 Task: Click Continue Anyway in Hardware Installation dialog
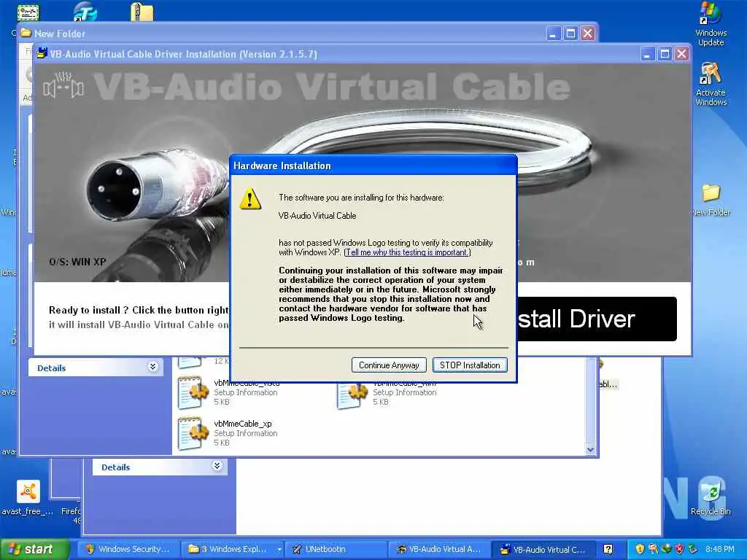[x=389, y=365]
